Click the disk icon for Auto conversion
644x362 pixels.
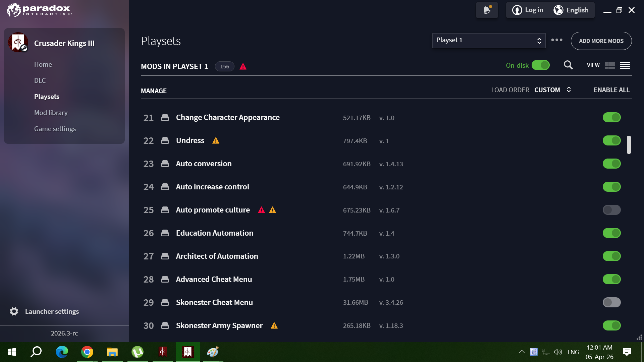click(x=165, y=164)
